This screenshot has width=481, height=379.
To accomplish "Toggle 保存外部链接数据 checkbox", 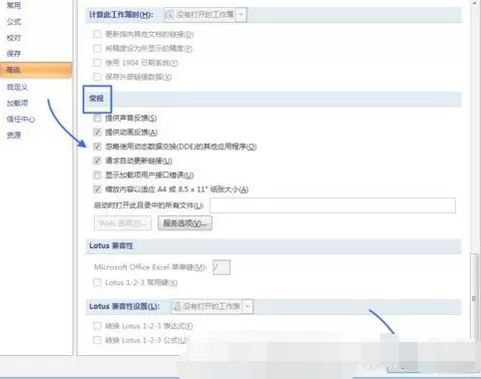I will [x=97, y=77].
